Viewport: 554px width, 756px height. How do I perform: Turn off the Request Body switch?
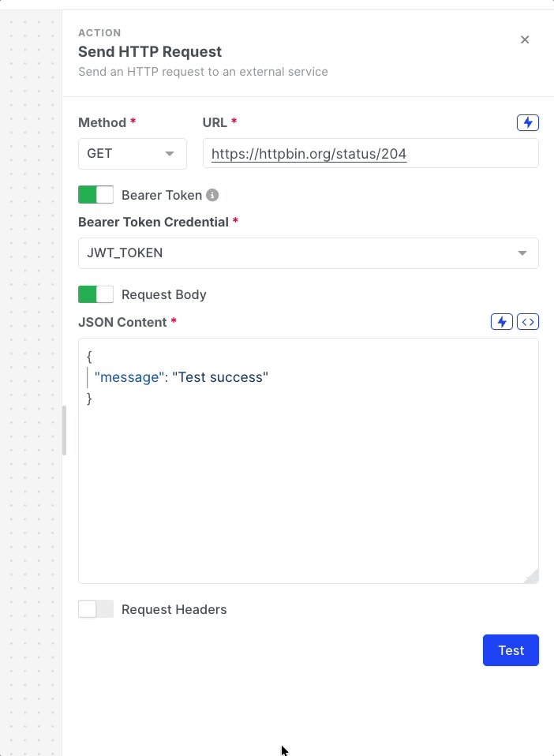pos(96,294)
